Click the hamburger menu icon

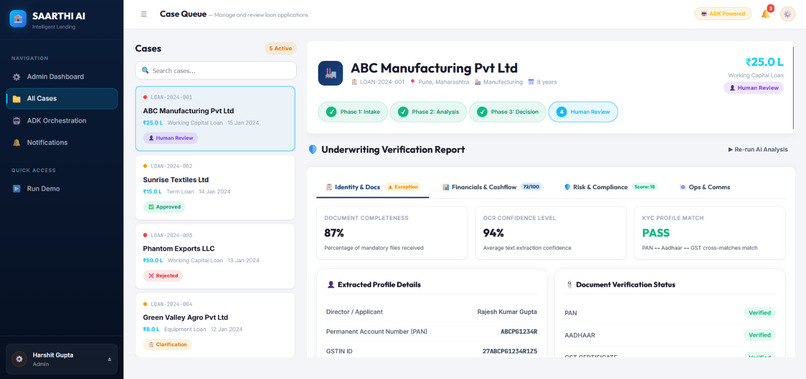[x=144, y=14]
